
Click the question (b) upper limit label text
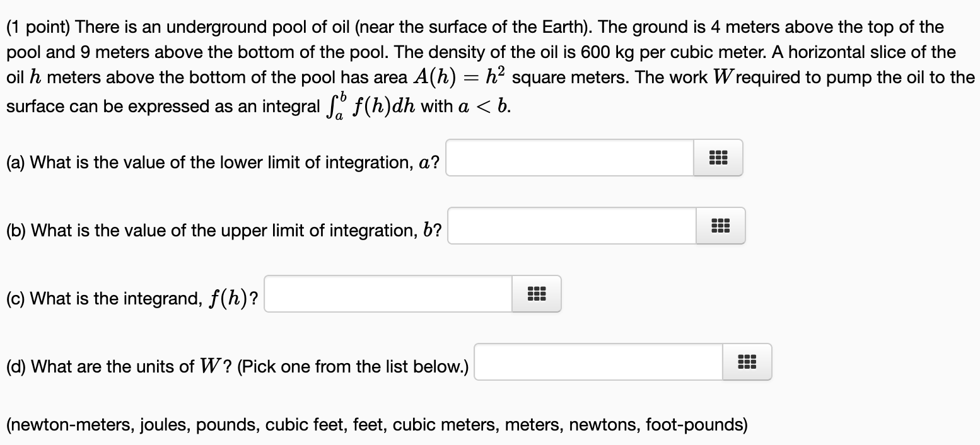tap(224, 231)
